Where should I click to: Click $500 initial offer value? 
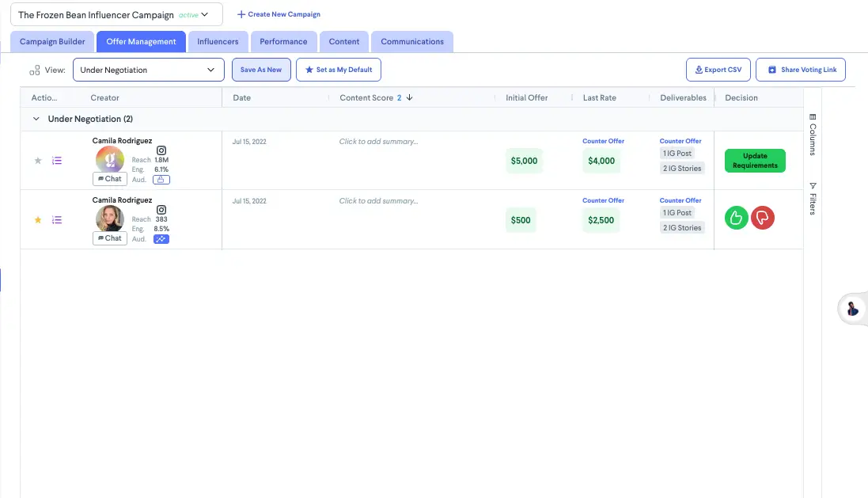click(521, 220)
